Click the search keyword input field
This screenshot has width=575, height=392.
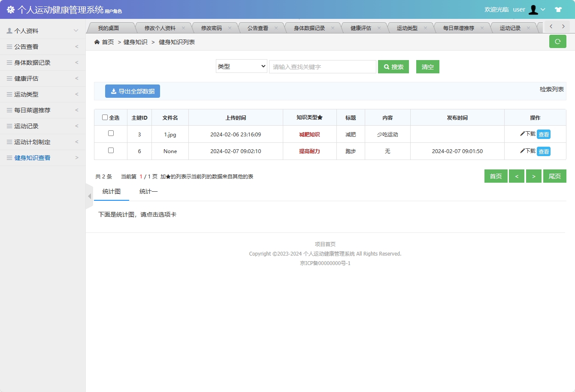(x=322, y=66)
